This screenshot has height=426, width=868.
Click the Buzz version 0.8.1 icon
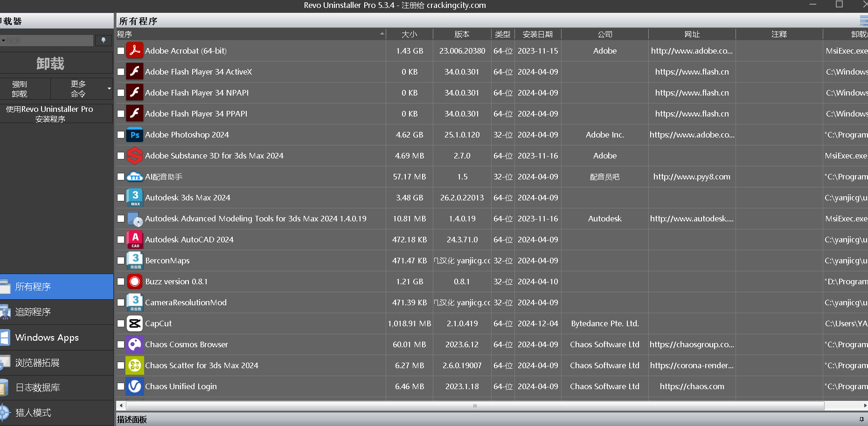(135, 281)
